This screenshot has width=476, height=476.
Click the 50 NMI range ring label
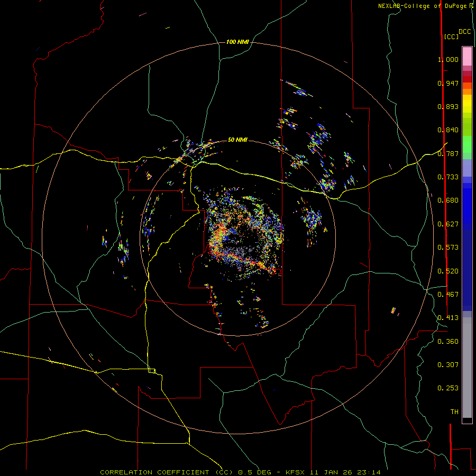point(237,140)
